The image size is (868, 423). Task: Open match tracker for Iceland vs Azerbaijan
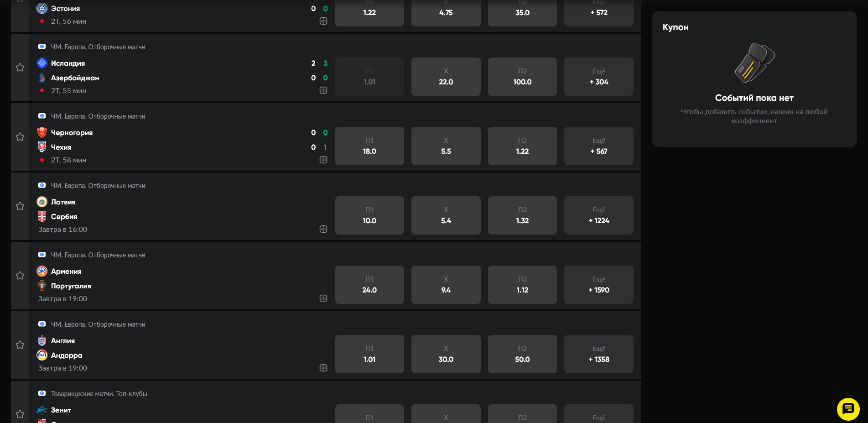click(x=323, y=90)
